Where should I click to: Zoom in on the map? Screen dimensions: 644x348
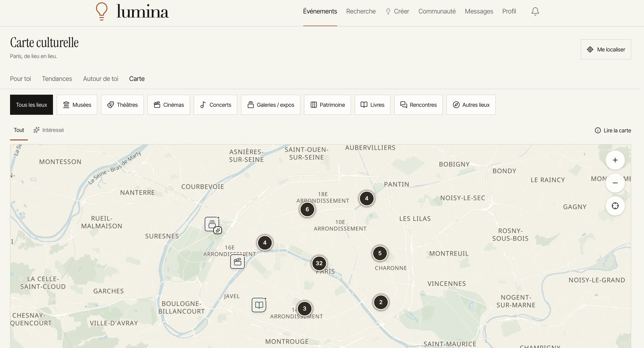coord(615,160)
